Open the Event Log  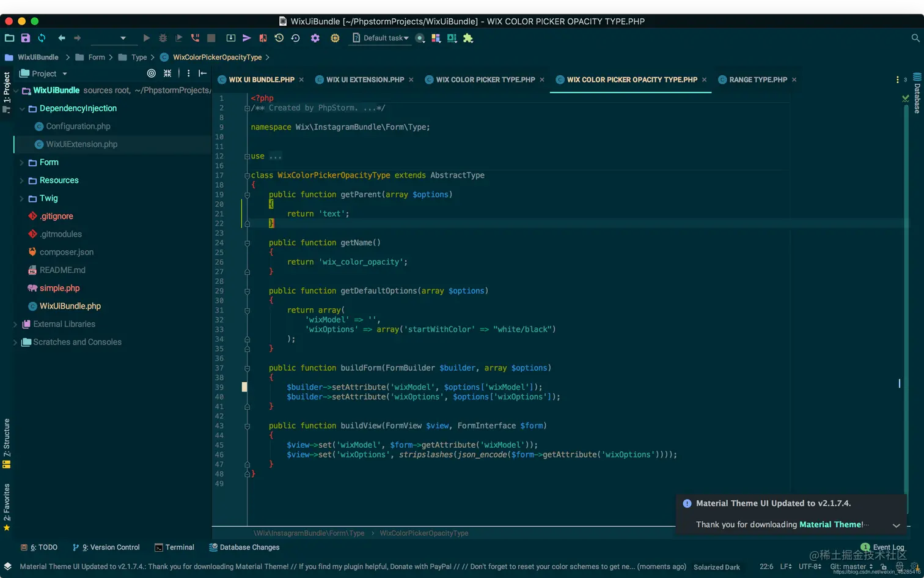tap(882, 547)
